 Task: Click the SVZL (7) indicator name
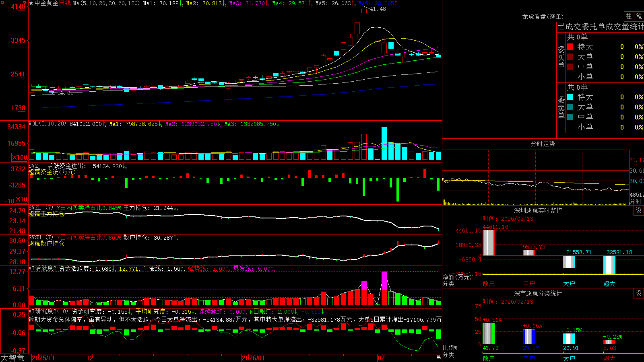click(x=41, y=208)
